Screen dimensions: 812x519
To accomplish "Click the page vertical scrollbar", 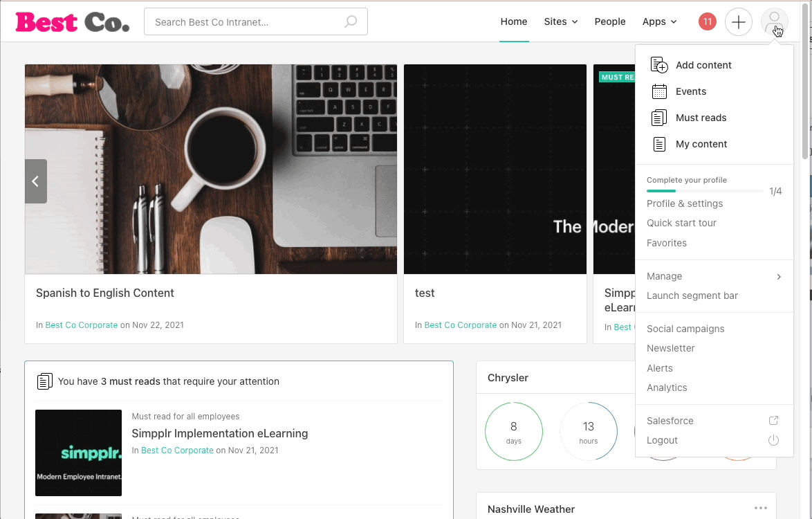I will (805, 83).
